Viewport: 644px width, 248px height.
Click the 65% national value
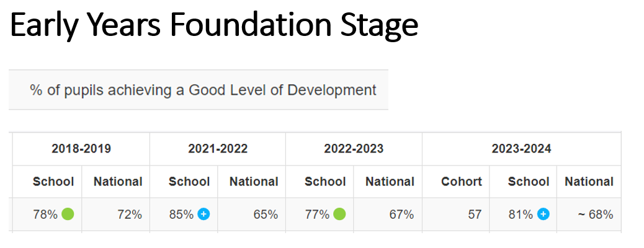(x=266, y=215)
